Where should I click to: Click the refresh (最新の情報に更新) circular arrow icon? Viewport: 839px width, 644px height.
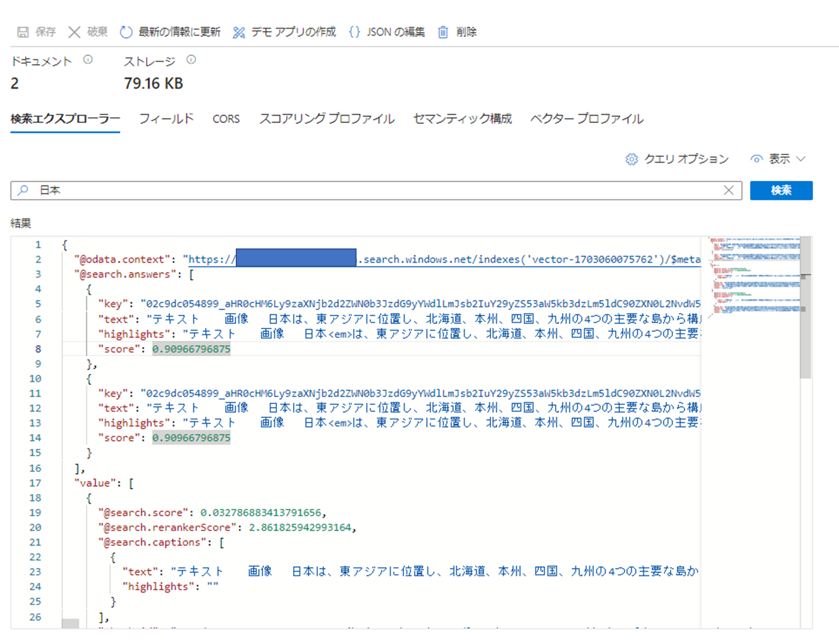126,32
